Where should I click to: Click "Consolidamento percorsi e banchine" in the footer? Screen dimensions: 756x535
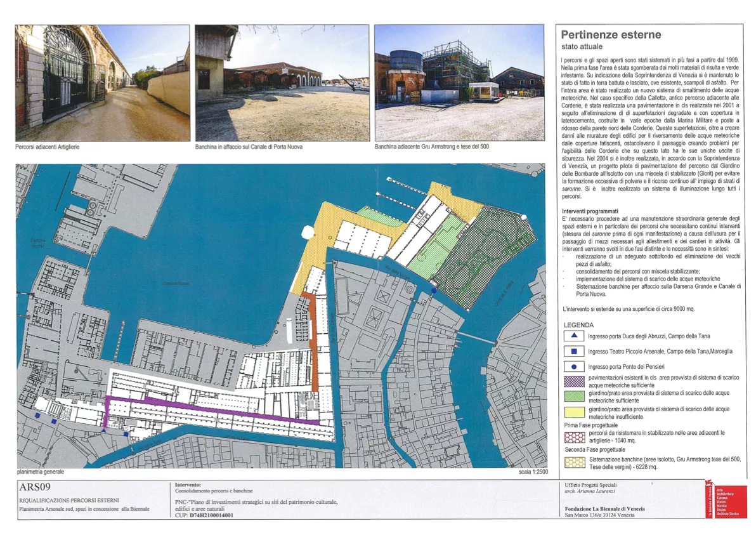(x=214, y=491)
